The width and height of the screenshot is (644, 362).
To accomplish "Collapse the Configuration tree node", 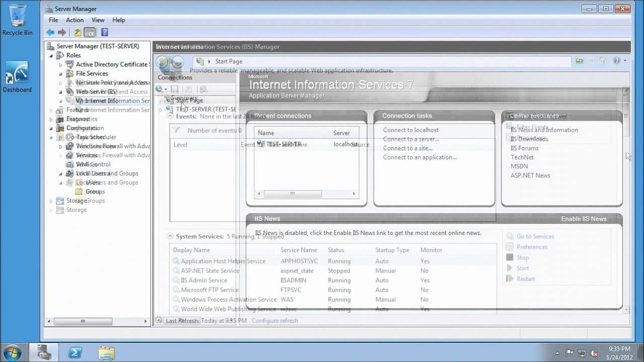I will [51, 128].
